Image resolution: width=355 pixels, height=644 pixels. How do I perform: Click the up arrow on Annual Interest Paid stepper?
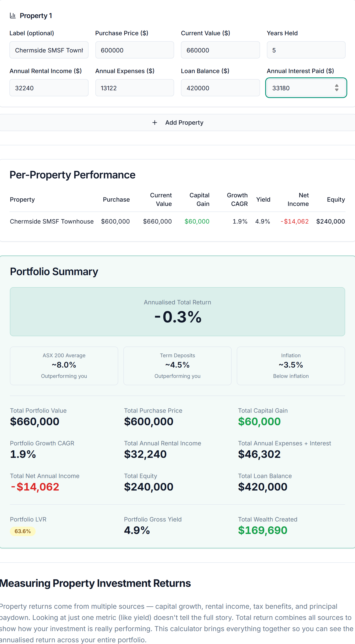[336, 85]
